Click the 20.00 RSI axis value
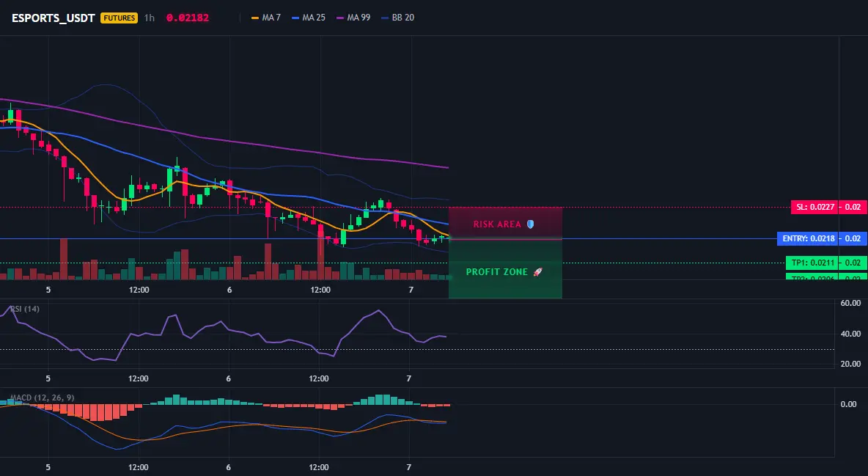The height and width of the screenshot is (476, 868). [x=850, y=364]
